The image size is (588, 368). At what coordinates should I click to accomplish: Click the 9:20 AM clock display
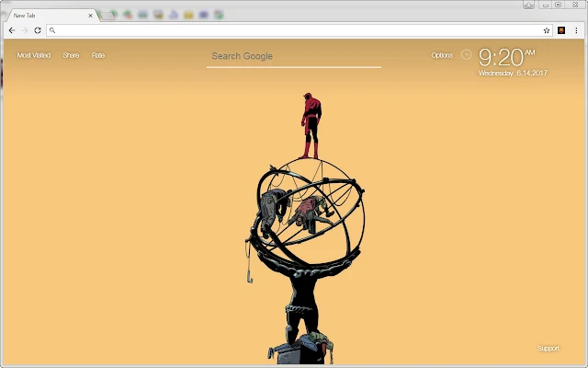click(x=506, y=57)
